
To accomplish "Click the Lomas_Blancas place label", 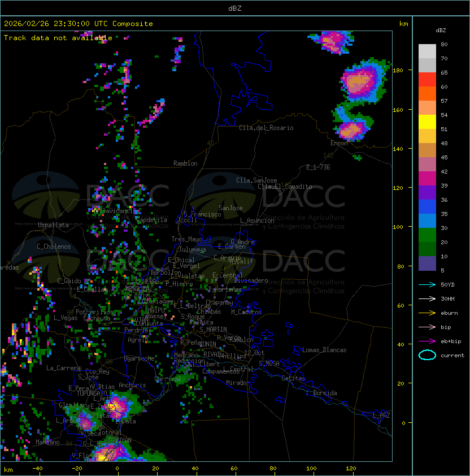I will [x=324, y=350].
